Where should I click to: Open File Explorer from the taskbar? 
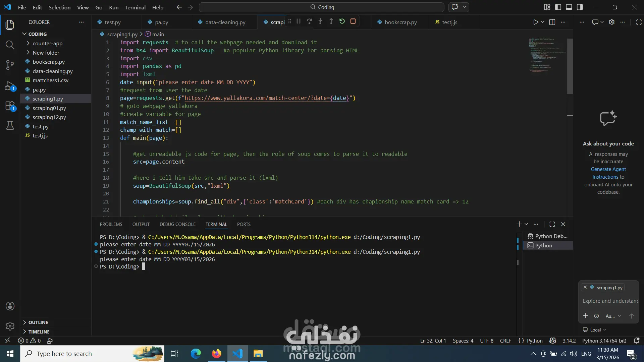[x=258, y=354]
